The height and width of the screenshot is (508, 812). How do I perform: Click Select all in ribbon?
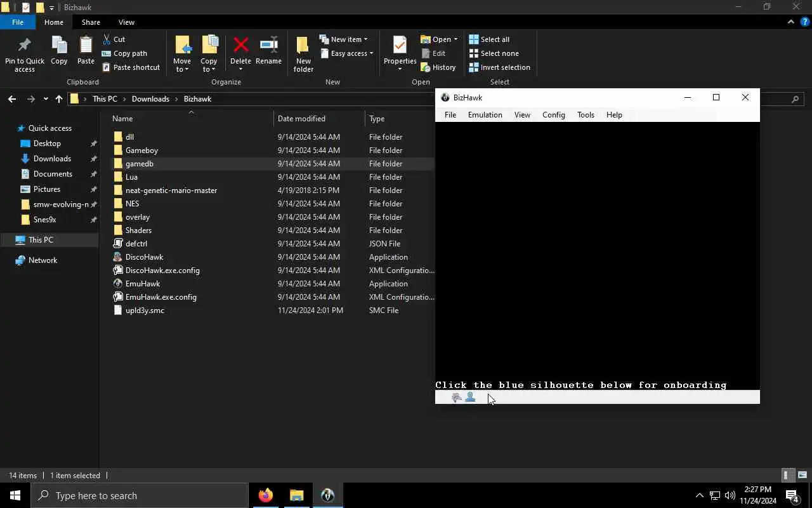[489, 39]
